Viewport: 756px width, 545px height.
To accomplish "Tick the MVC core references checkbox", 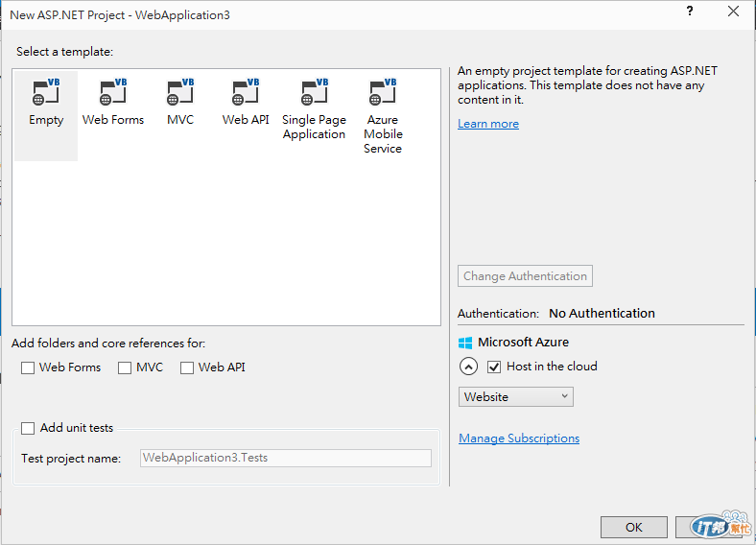I will pos(125,368).
